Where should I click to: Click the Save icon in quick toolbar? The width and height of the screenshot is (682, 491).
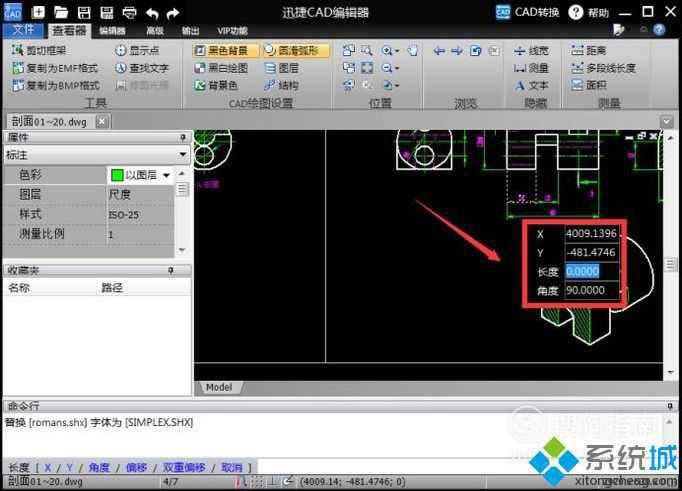(84, 12)
